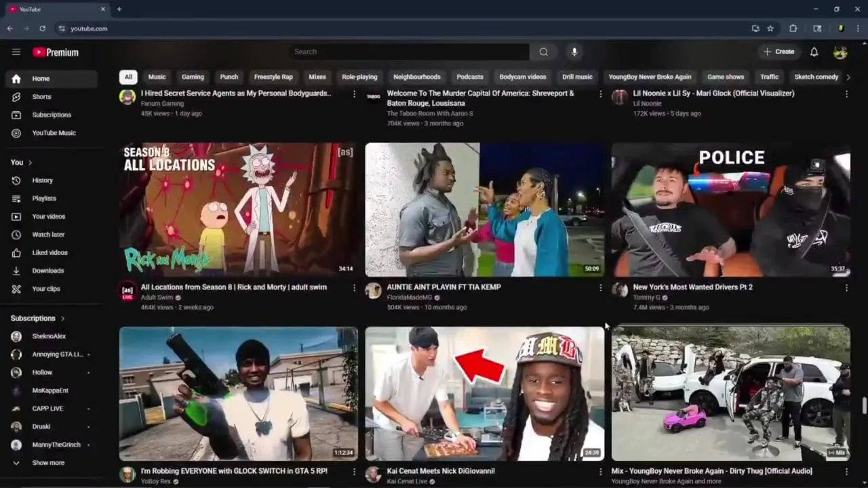
Task: Select the Drill music chip
Action: click(x=577, y=77)
